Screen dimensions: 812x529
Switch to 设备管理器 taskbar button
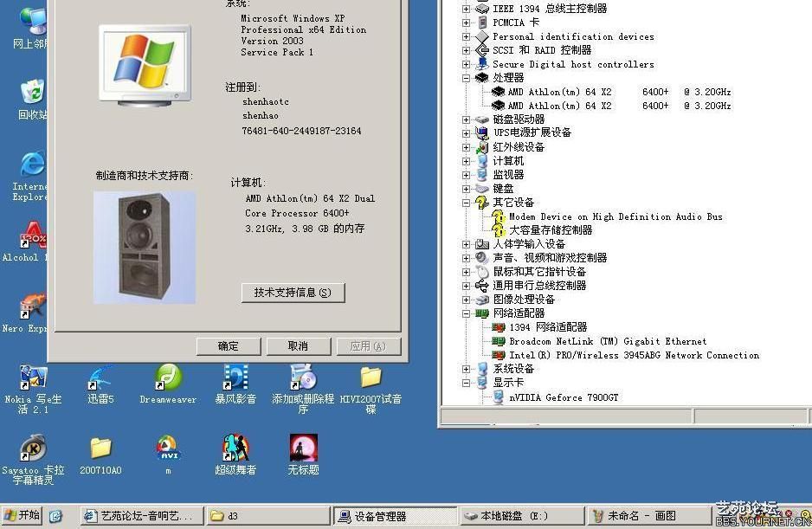[395, 516]
